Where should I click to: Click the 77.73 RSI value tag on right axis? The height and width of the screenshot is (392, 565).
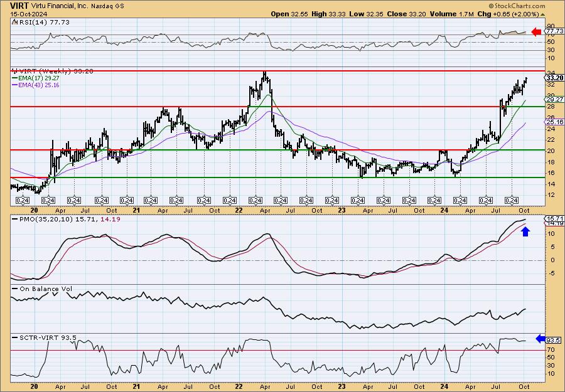pyautogui.click(x=555, y=31)
